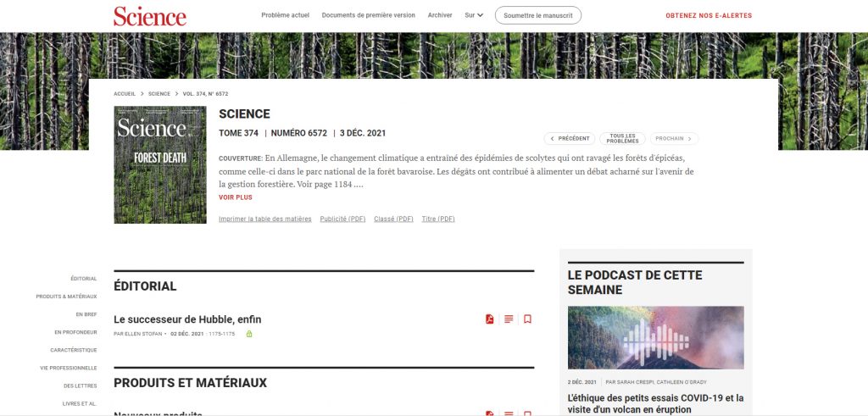Go to previous issue with Précédent
Viewport: 868px width, 416px height.
pos(570,139)
